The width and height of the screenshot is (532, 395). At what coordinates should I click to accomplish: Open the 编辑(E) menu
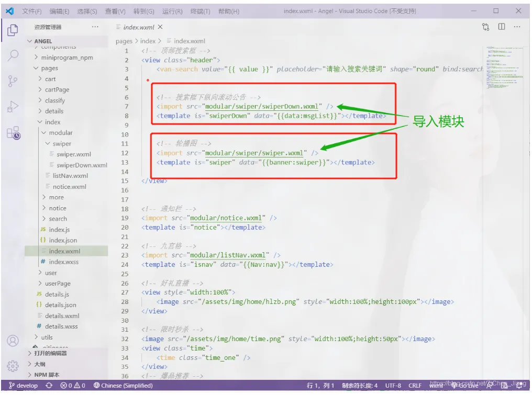59,11
